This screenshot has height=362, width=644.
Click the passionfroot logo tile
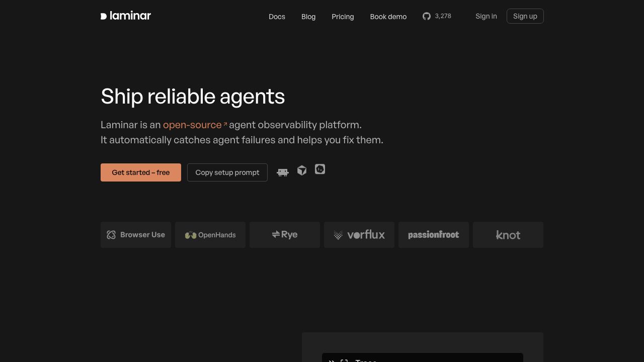pos(434,235)
